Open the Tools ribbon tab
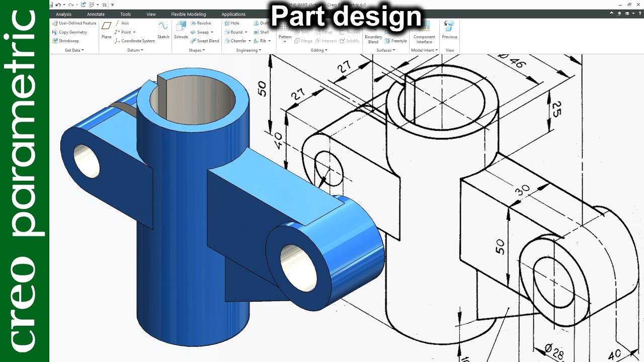Screen dimensions: 644x362 (125, 14)
